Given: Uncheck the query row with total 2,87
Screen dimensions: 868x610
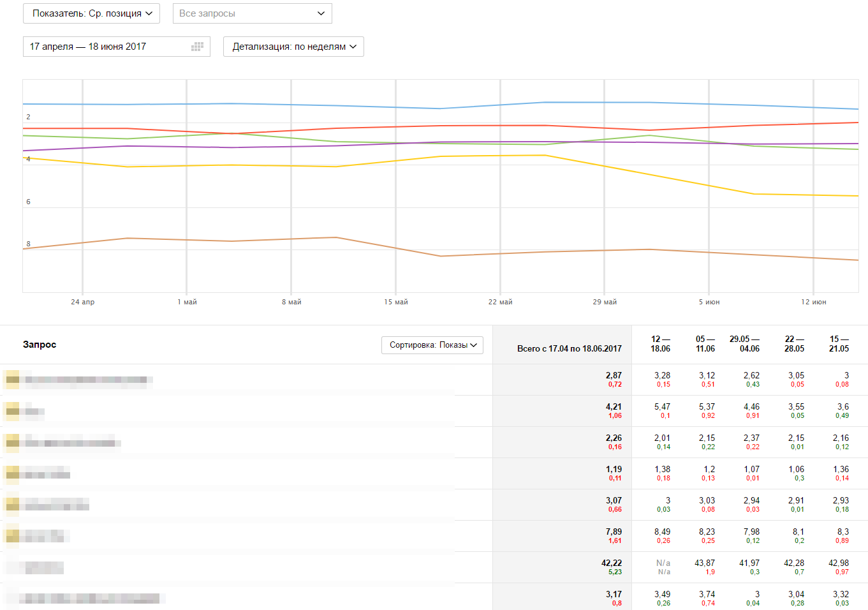Looking at the screenshot, I should [12, 380].
